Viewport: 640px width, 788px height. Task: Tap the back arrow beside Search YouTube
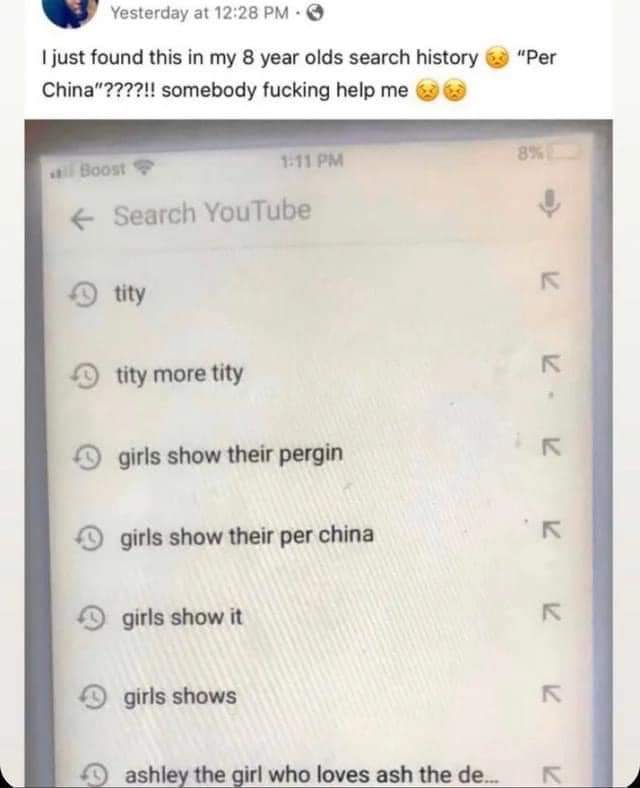click(82, 220)
